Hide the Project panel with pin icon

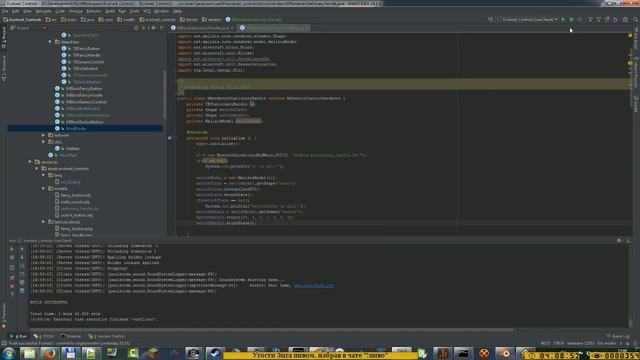pyautogui.click(x=162, y=28)
